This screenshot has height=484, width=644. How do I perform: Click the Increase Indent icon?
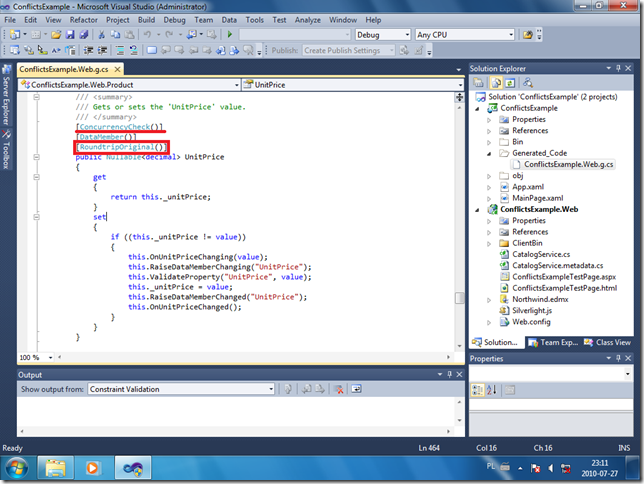102,50
